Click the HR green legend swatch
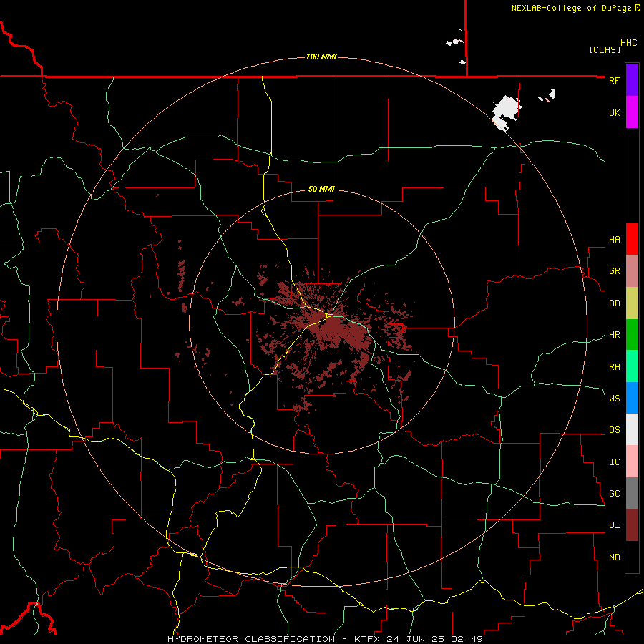This screenshot has width=644, height=644. 632,335
